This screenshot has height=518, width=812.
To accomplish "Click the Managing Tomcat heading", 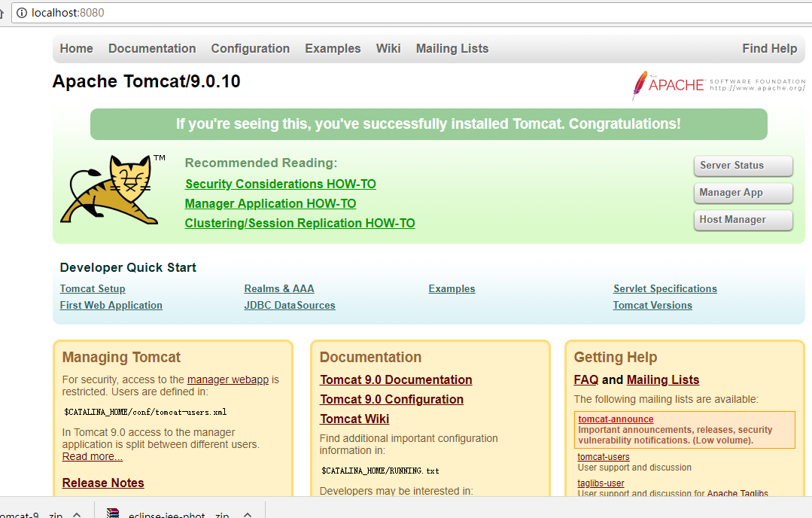I will (121, 357).
